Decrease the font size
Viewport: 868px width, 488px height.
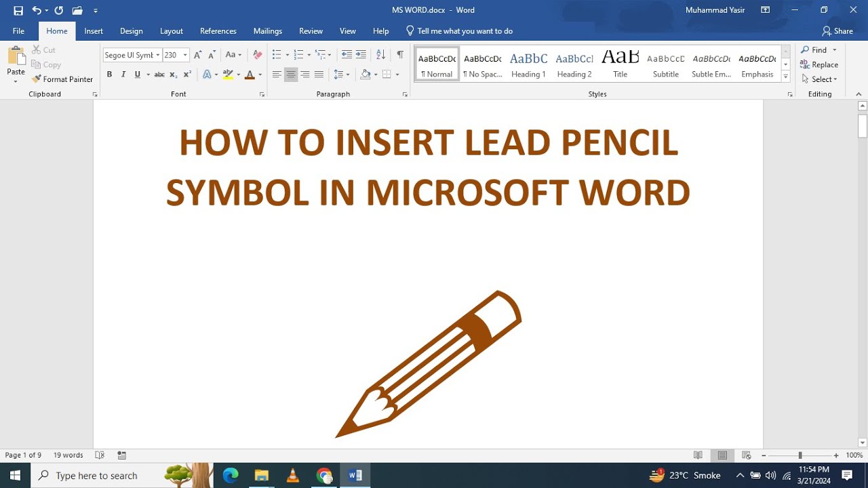pos(212,55)
